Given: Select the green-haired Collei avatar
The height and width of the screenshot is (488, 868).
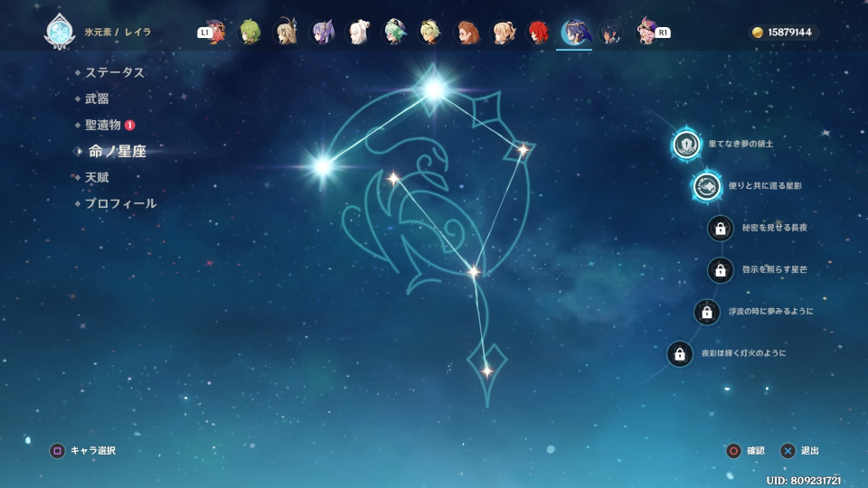Looking at the screenshot, I should [x=250, y=33].
